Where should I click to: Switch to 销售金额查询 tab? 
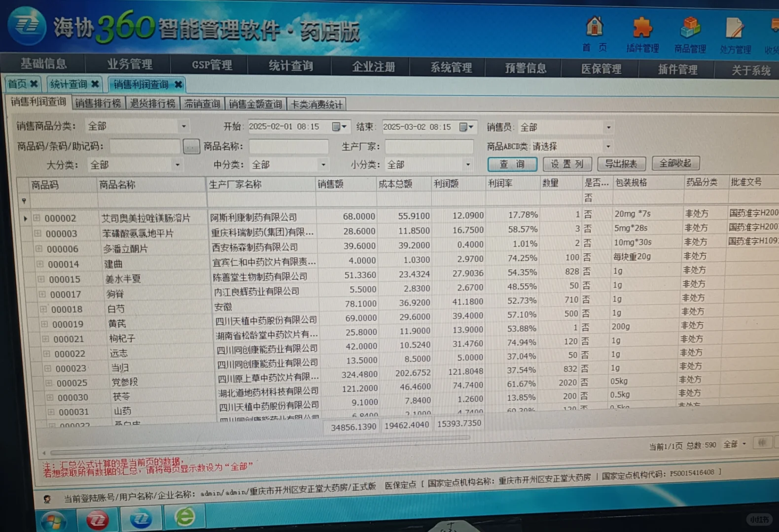255,104
